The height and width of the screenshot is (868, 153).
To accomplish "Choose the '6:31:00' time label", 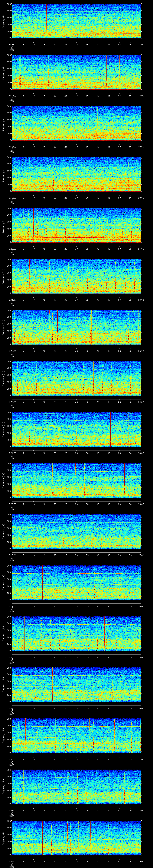I will click(12, 810).
